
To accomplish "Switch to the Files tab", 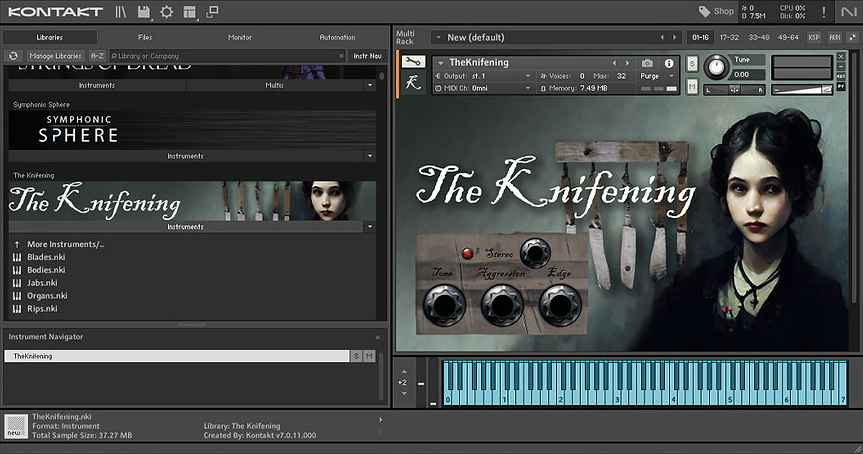I will tap(145, 37).
